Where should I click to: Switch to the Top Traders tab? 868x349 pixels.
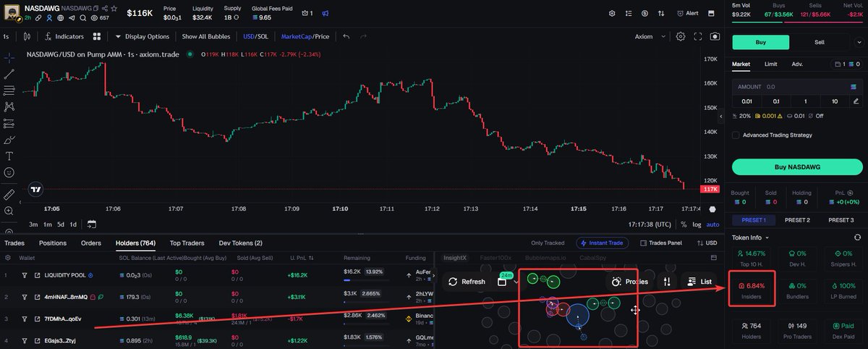(x=187, y=243)
